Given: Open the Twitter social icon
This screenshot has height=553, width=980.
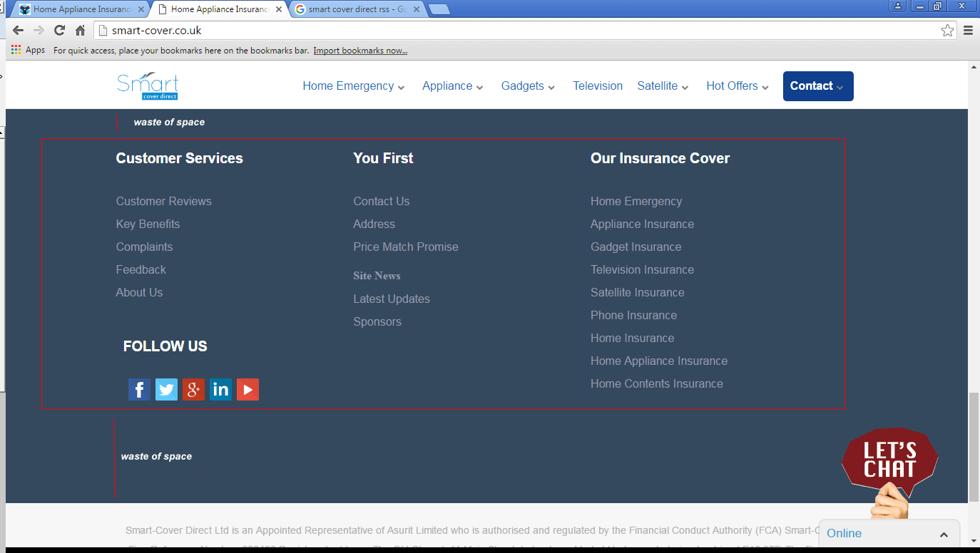Looking at the screenshot, I should point(166,389).
